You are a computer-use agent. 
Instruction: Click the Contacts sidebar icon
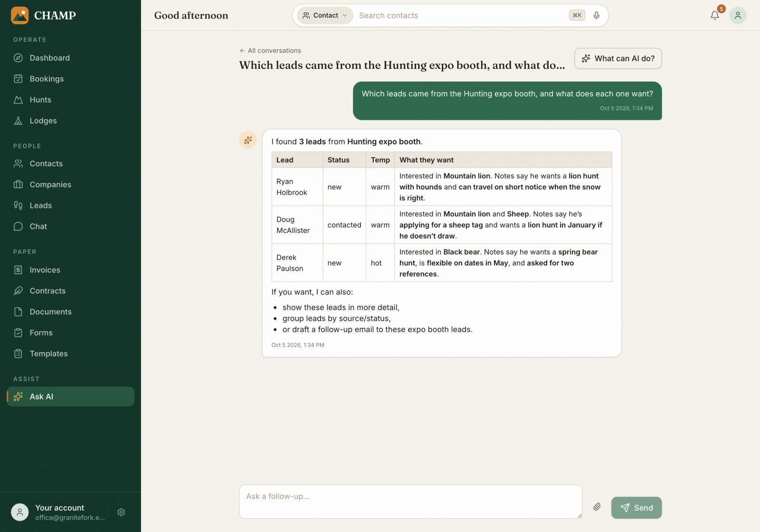coord(18,163)
